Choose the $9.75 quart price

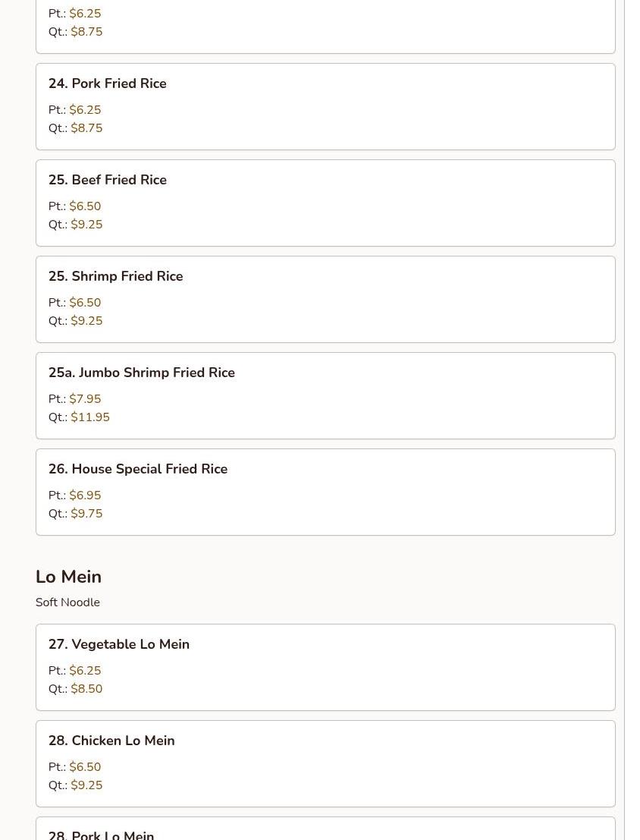[86, 514]
